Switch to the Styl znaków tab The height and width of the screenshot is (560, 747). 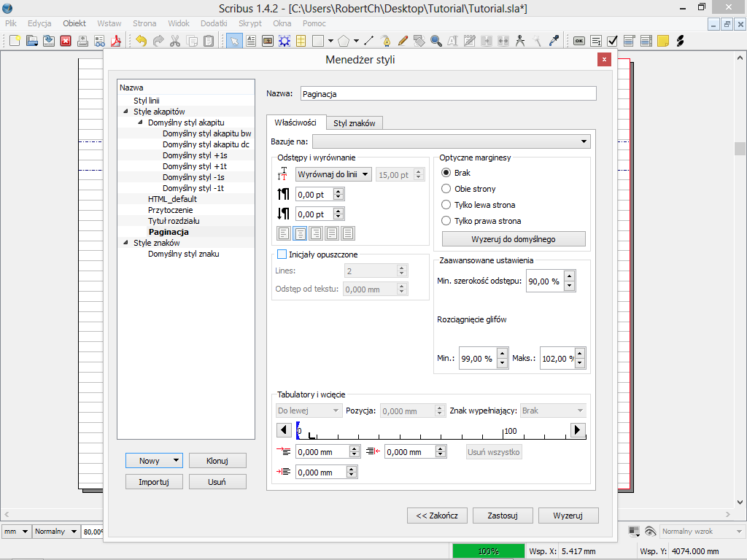[x=354, y=123]
